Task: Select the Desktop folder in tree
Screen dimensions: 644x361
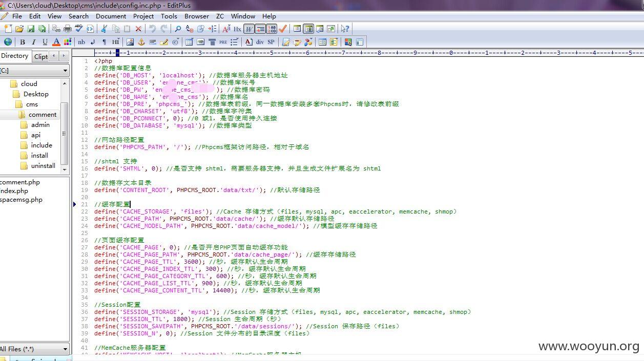Action: (x=36, y=94)
